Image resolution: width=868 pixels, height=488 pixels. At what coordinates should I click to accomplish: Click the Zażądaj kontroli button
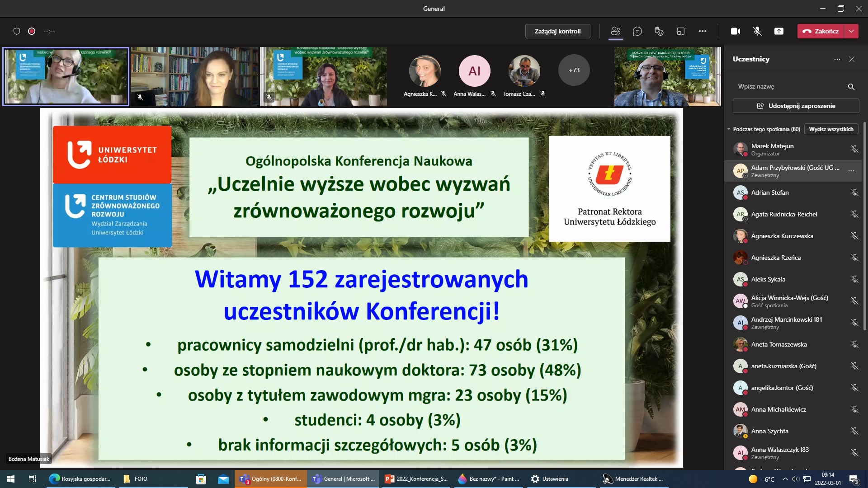[x=557, y=31]
